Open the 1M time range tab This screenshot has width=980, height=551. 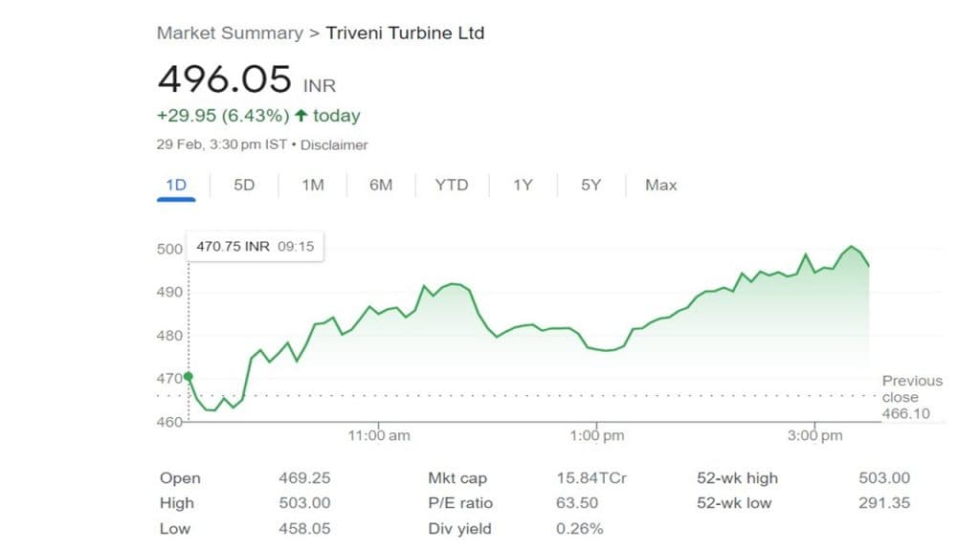pos(313,185)
